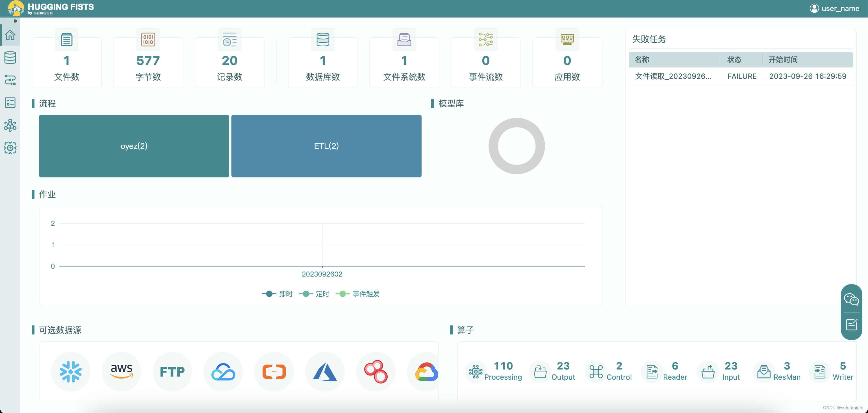The image size is (868, 413).
Task: Click the feedback note floating icon
Action: pyautogui.click(x=851, y=325)
